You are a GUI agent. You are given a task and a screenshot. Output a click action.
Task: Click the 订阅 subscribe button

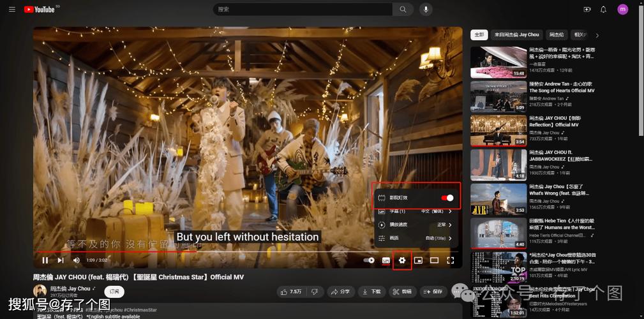[114, 291]
